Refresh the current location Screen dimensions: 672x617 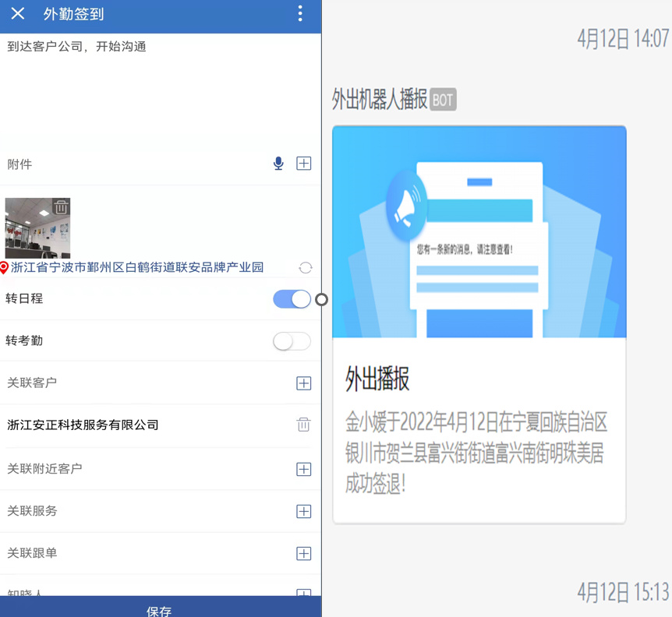pyautogui.click(x=305, y=268)
